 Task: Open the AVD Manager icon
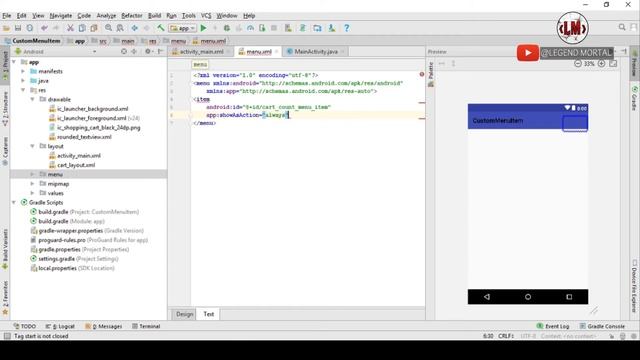pos(288,28)
